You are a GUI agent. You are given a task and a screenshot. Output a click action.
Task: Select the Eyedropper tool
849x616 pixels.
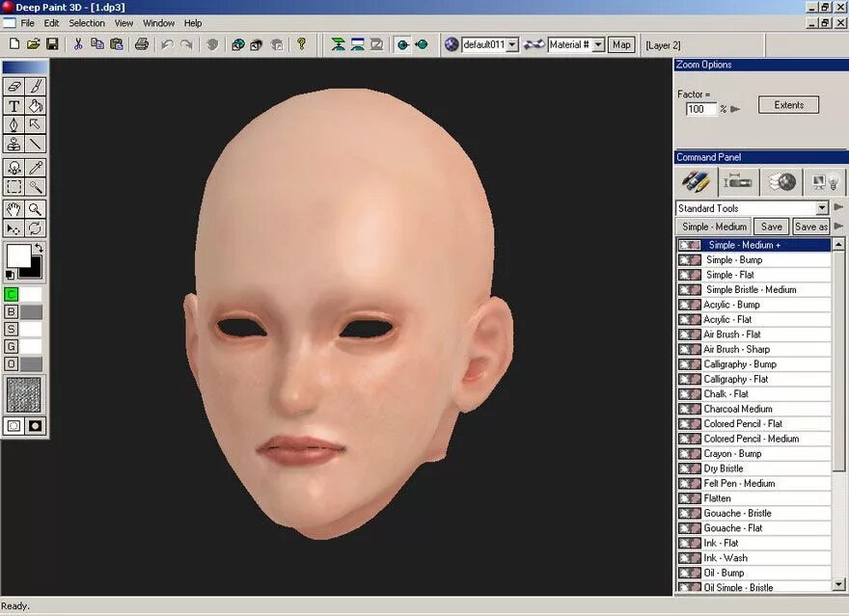coord(35,168)
